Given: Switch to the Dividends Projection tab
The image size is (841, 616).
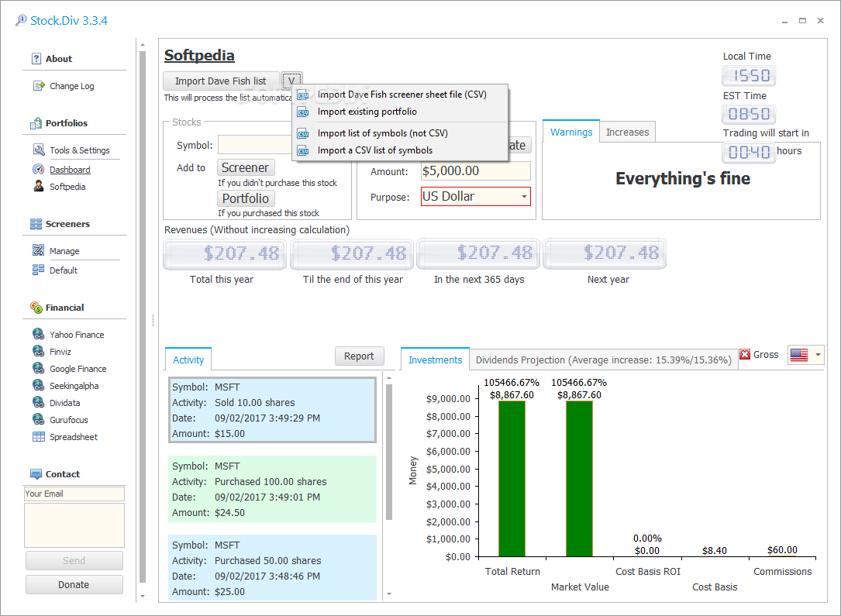Looking at the screenshot, I should coord(603,360).
